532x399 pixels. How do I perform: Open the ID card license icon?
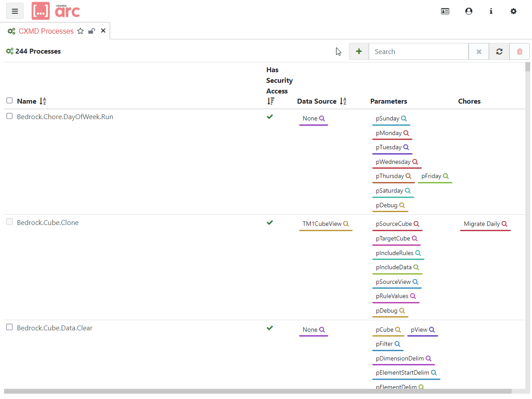(x=445, y=11)
